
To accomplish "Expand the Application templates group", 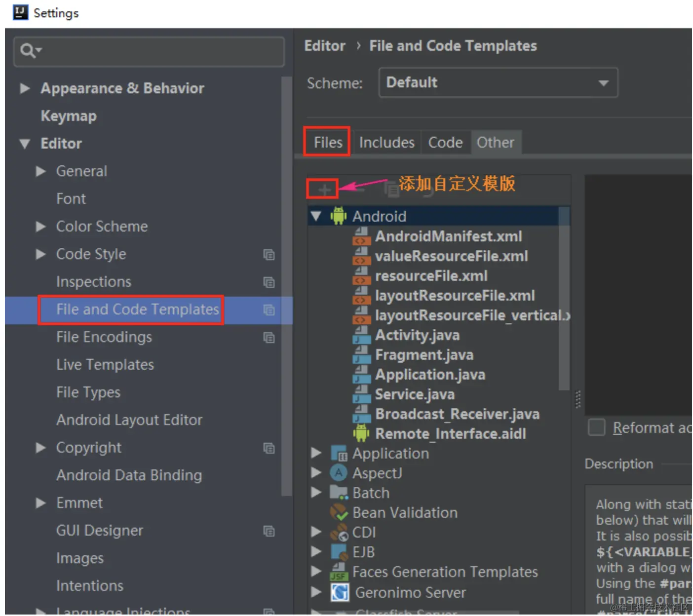I will tap(316, 453).
